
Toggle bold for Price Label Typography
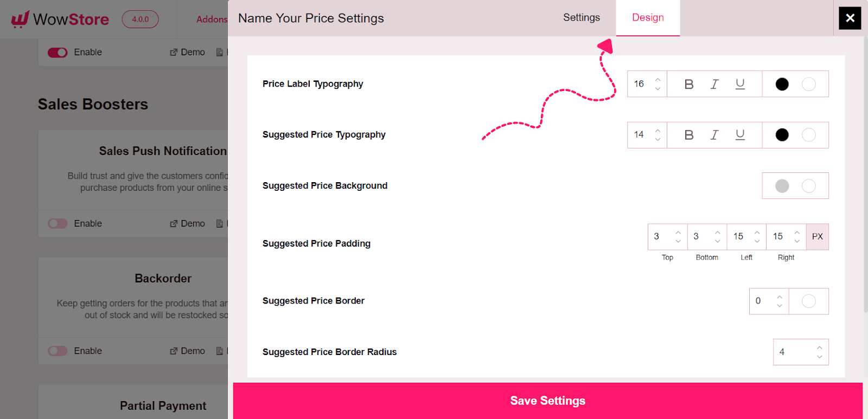coord(689,84)
